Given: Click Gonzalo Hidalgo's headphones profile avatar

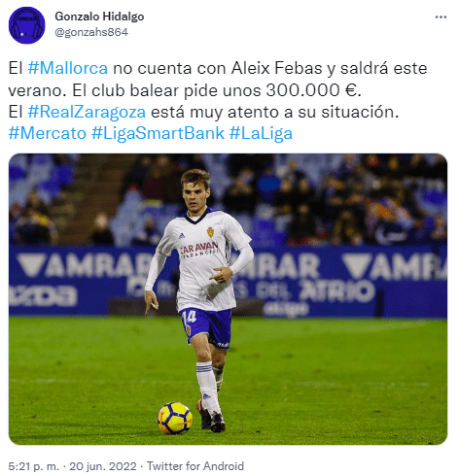Looking at the screenshot, I should click(x=26, y=25).
